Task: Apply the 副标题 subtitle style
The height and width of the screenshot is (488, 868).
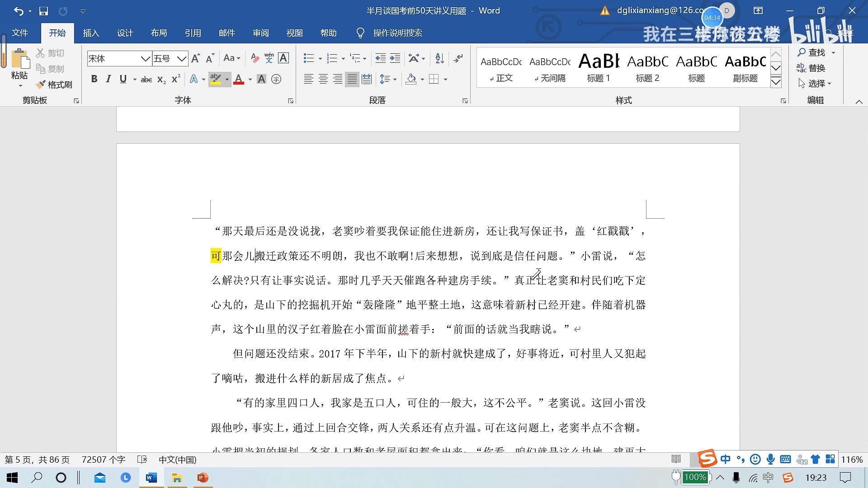Action: coord(745,68)
